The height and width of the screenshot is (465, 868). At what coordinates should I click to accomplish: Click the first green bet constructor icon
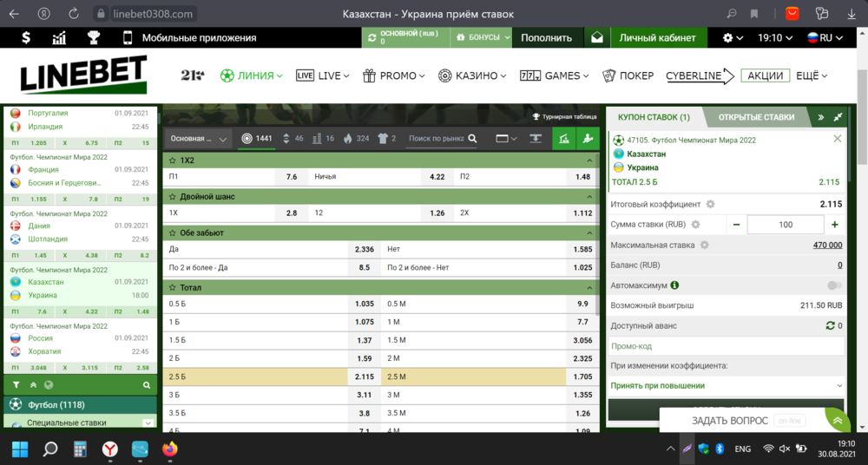[x=563, y=139]
